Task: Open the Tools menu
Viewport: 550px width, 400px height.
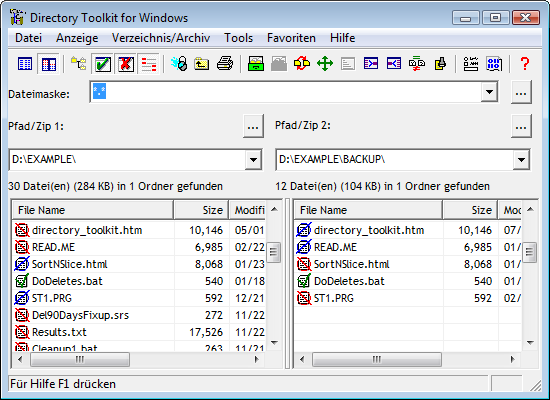Action: [239, 38]
